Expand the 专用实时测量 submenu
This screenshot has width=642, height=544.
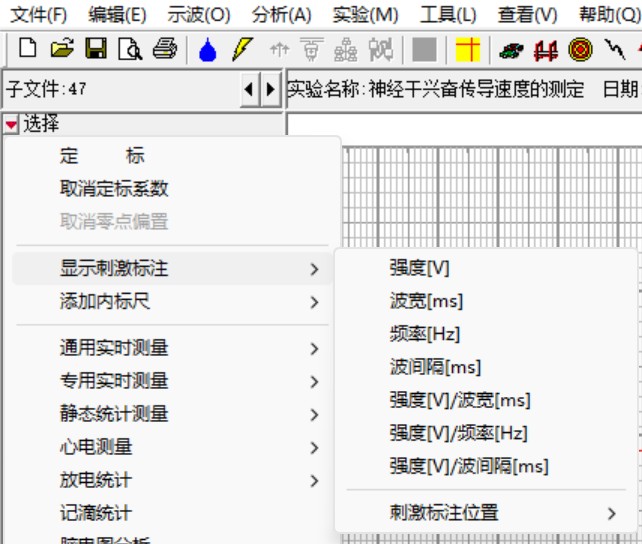pos(172,381)
